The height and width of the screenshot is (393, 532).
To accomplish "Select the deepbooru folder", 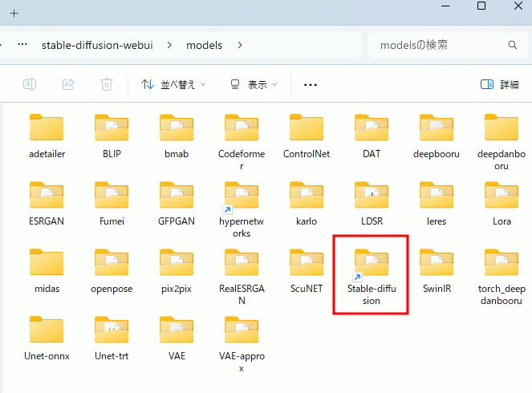I will coord(437,137).
